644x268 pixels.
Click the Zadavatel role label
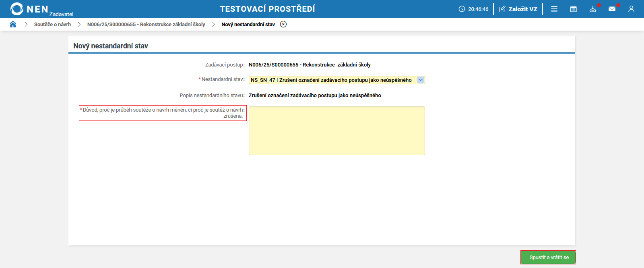[61, 14]
